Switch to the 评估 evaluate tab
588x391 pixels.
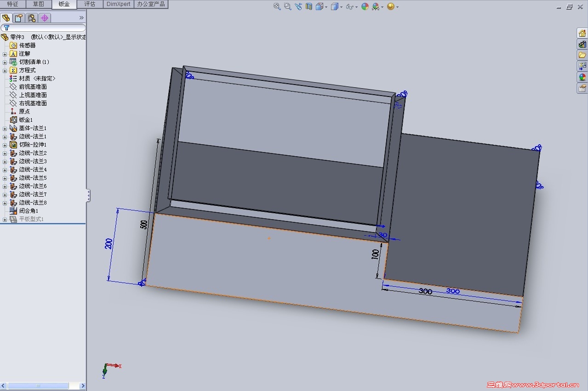click(90, 4)
